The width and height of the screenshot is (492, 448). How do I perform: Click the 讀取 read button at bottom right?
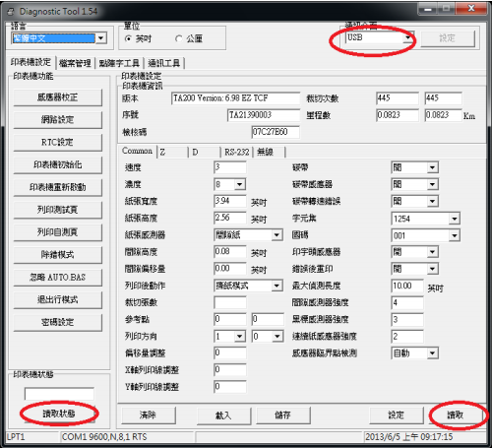[x=456, y=416]
